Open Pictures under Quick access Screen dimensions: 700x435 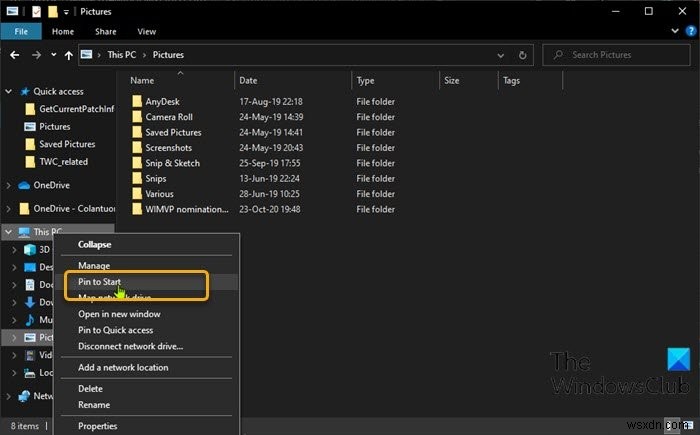[x=54, y=126]
